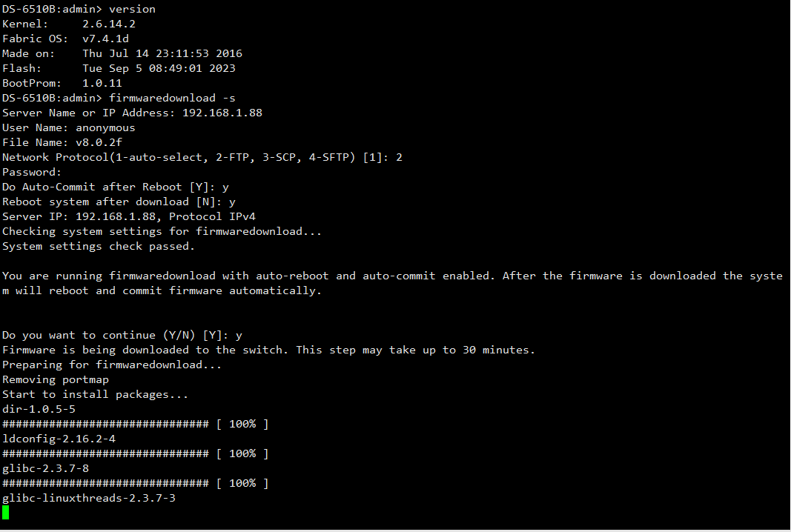Select the 'firmwaredownload -s' command text

click(x=172, y=98)
